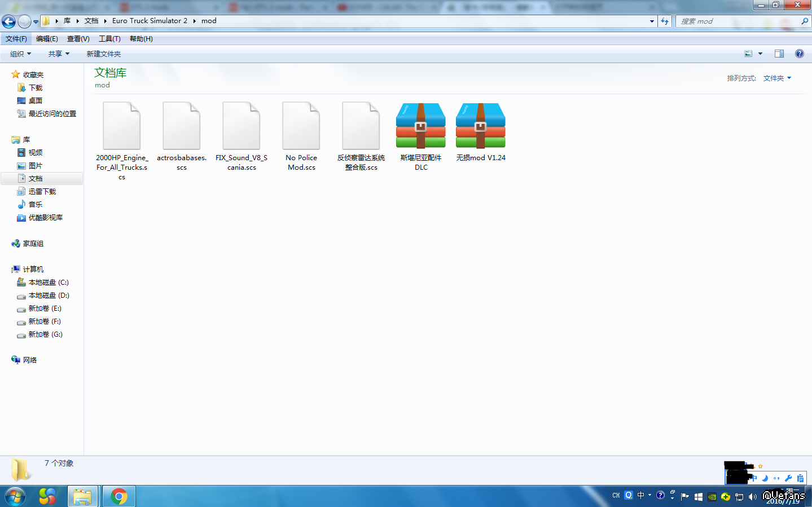Viewport: 812px width, 507px height.
Task: Click Euro Truck Simulator 2 in address path
Action: coord(150,21)
